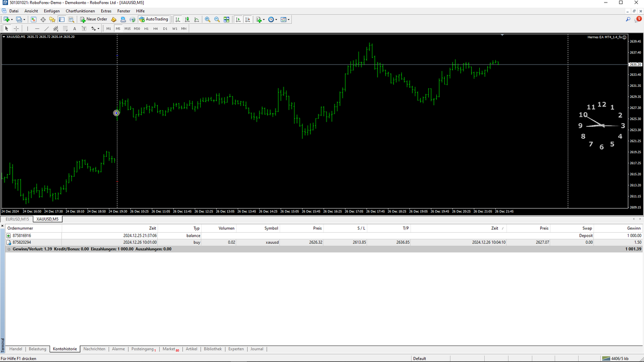Select the trendline drawing tool

[x=46, y=29]
